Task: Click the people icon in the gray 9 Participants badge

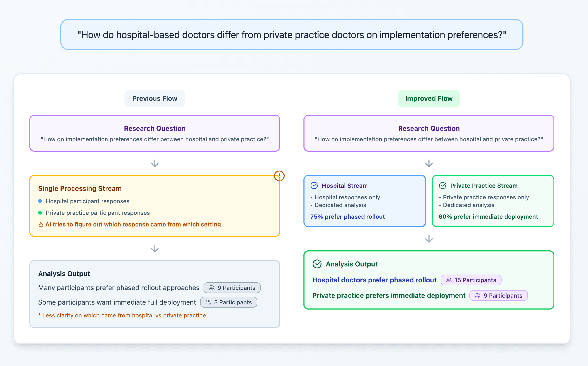Action: point(212,288)
